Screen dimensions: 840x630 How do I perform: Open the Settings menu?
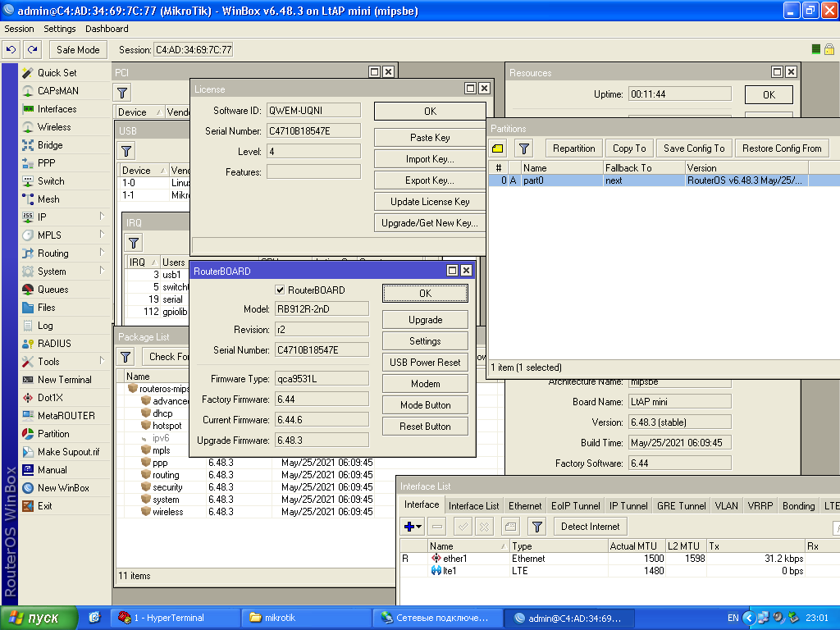(59, 29)
